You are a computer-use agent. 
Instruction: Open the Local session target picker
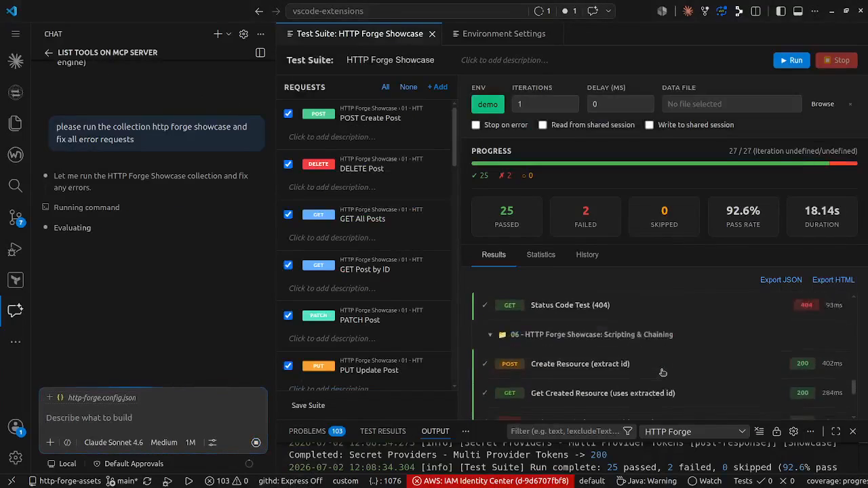(61, 464)
